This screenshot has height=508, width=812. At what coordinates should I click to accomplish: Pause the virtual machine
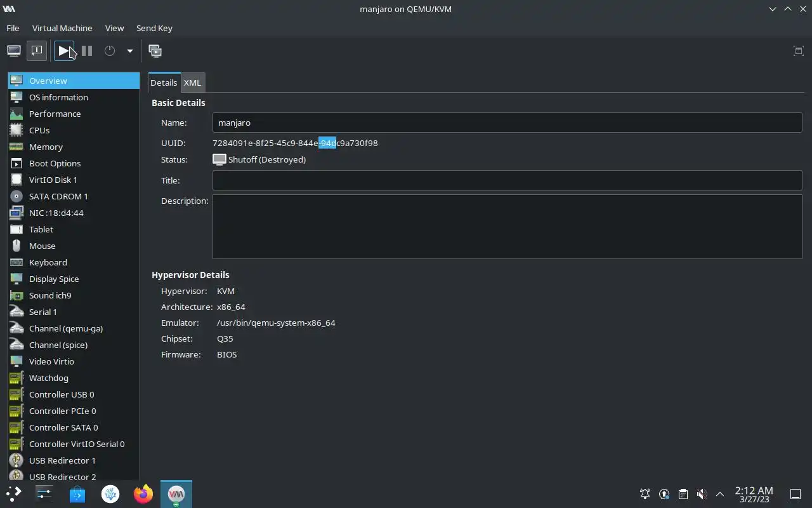click(x=87, y=51)
